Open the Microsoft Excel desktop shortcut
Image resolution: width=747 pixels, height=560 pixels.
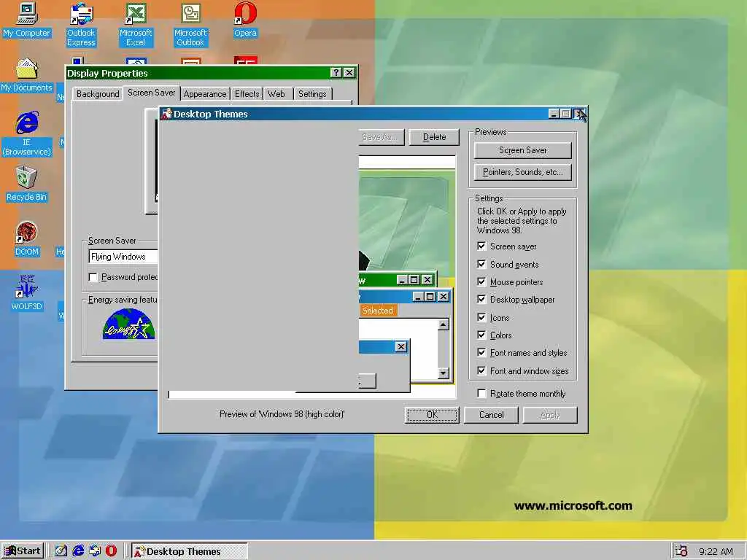(136, 25)
